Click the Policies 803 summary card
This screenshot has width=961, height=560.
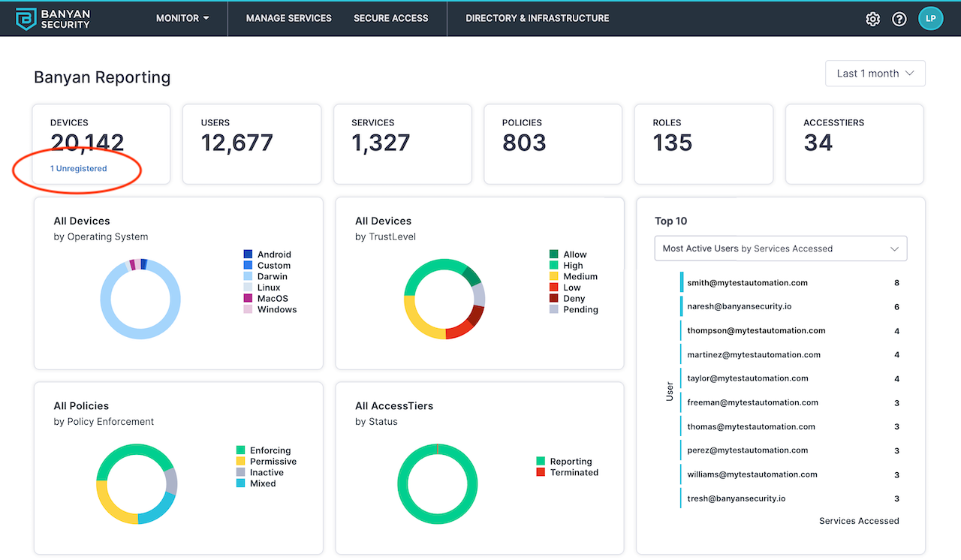[x=553, y=143]
